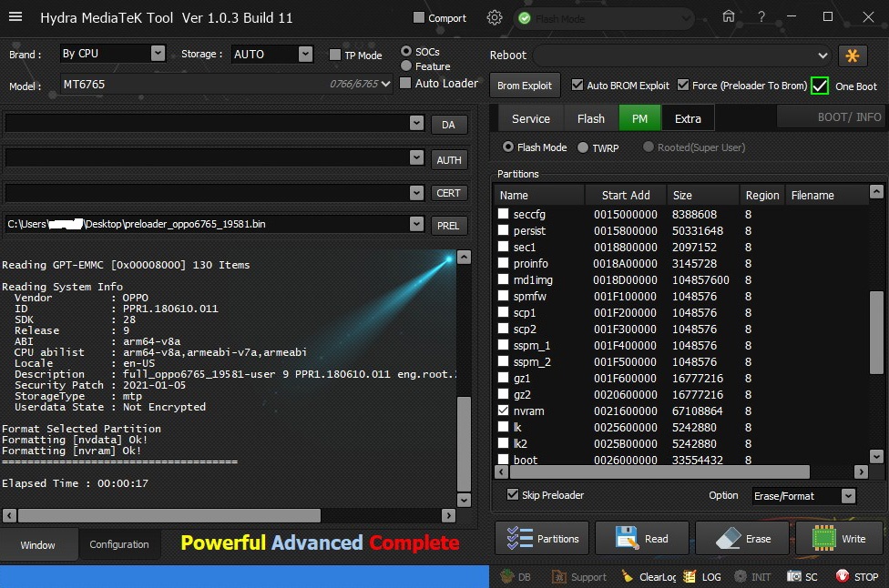Open Support in status bar
Image resolution: width=889 pixels, height=588 pixels.
tap(579, 577)
